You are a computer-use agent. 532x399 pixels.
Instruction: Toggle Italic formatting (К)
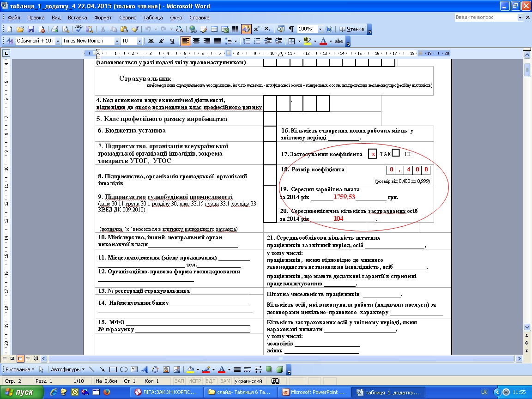click(161, 41)
